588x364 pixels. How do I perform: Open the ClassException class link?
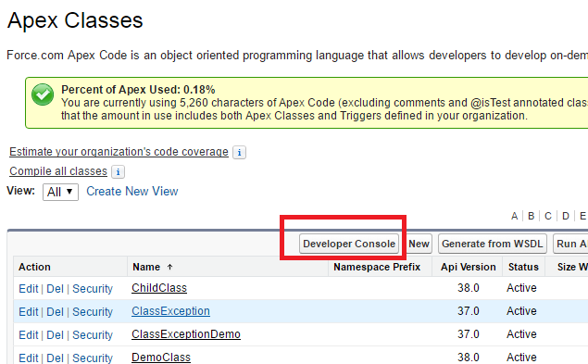click(170, 311)
